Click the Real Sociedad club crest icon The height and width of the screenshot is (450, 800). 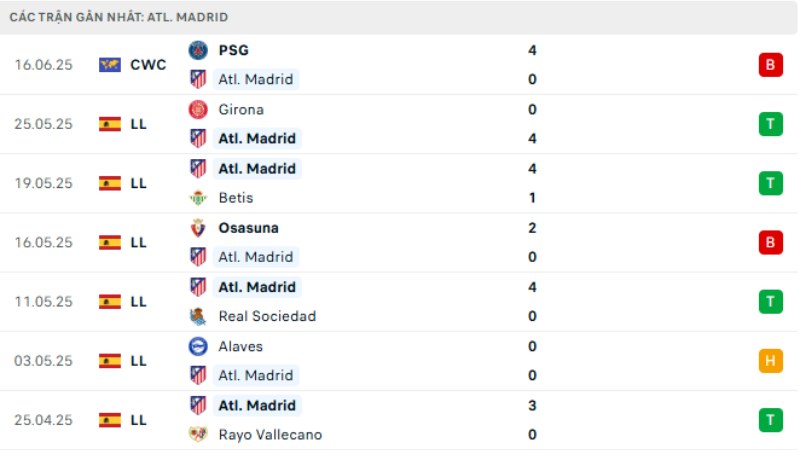point(198,317)
